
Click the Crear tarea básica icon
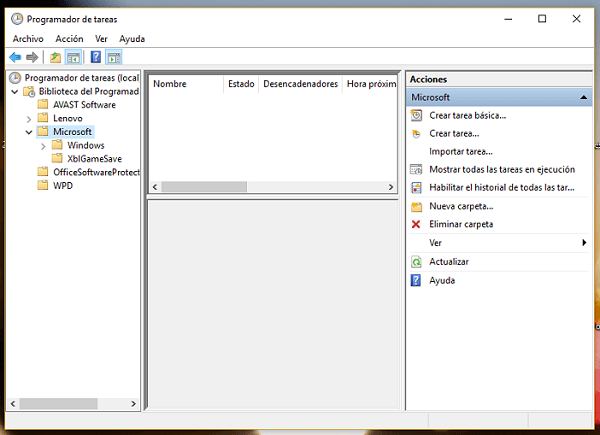[x=417, y=115]
